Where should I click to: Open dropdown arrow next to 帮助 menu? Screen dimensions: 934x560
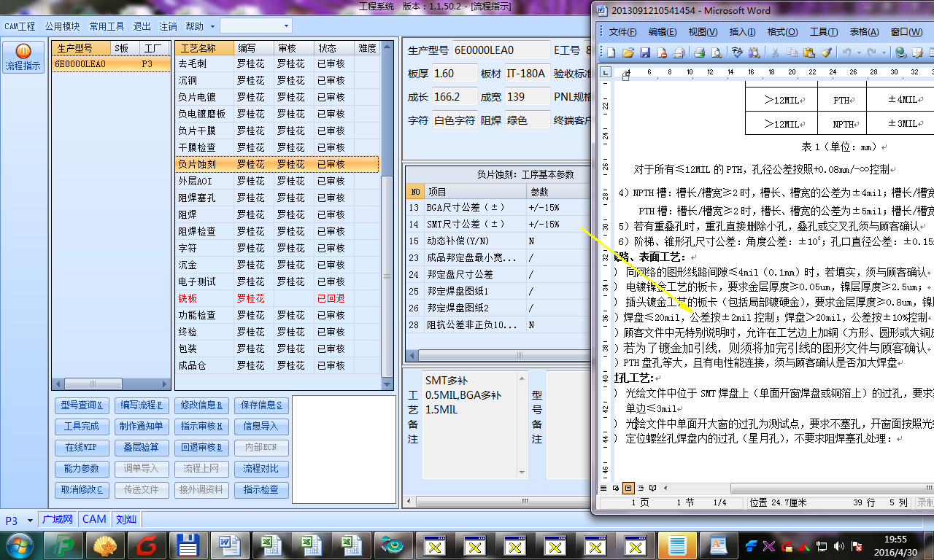(212, 26)
